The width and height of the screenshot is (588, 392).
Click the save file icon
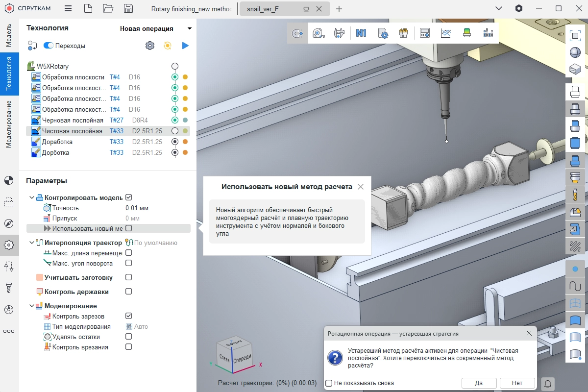(x=128, y=9)
